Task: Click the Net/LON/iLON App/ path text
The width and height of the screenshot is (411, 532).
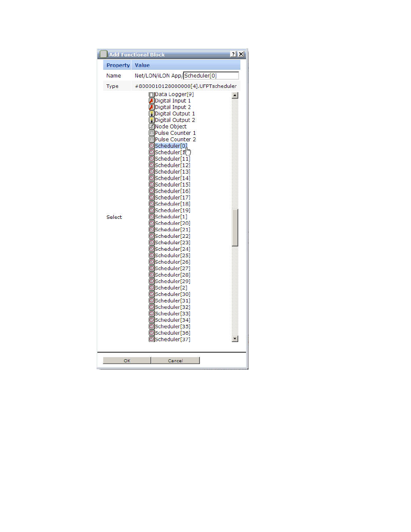Action: coord(159,76)
